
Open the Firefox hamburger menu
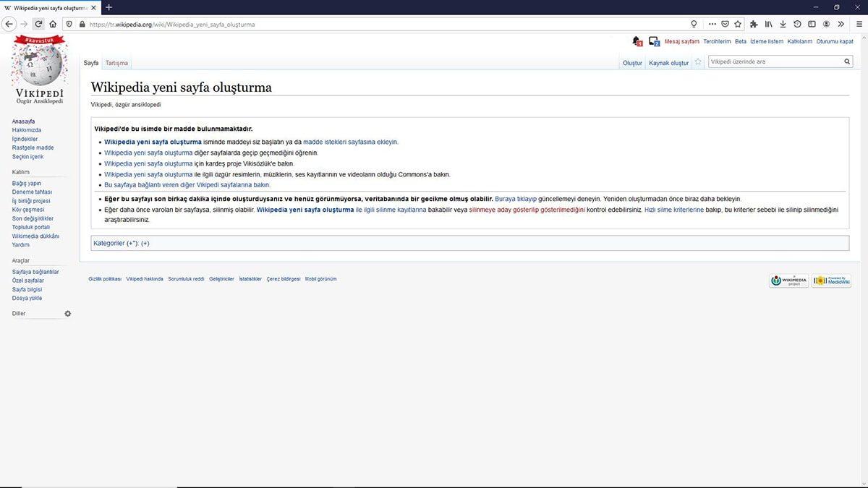pos(861,24)
